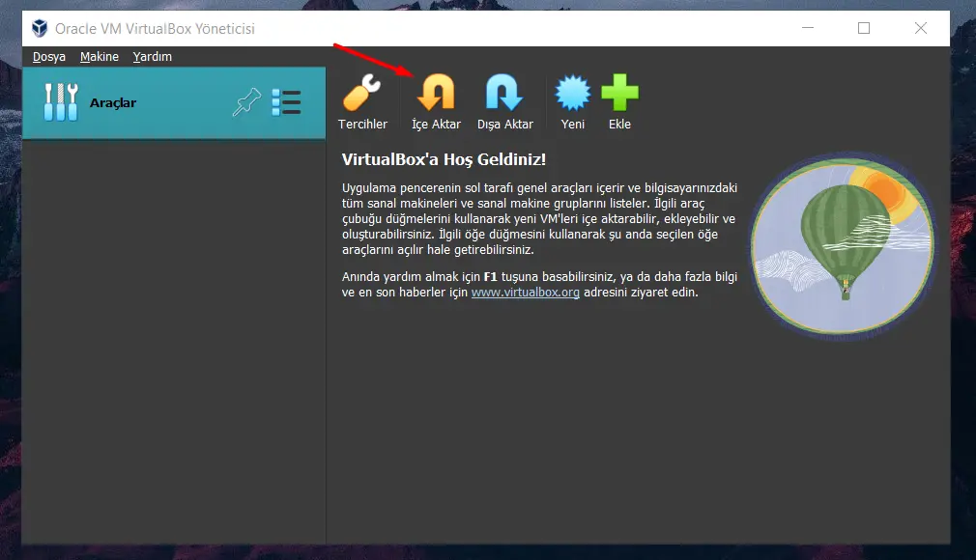Click the VirtualBox cube icon in title bar

pos(40,28)
